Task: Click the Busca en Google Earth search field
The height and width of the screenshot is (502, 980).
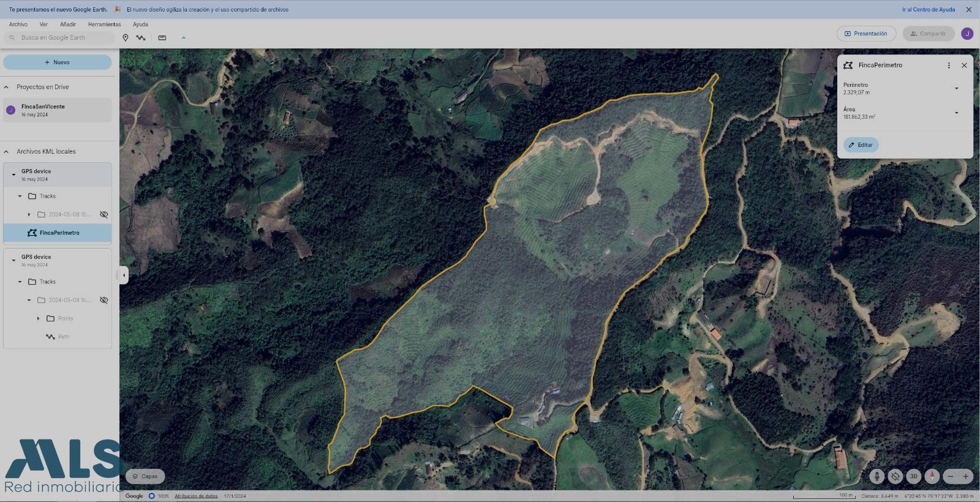Action: click(61, 38)
